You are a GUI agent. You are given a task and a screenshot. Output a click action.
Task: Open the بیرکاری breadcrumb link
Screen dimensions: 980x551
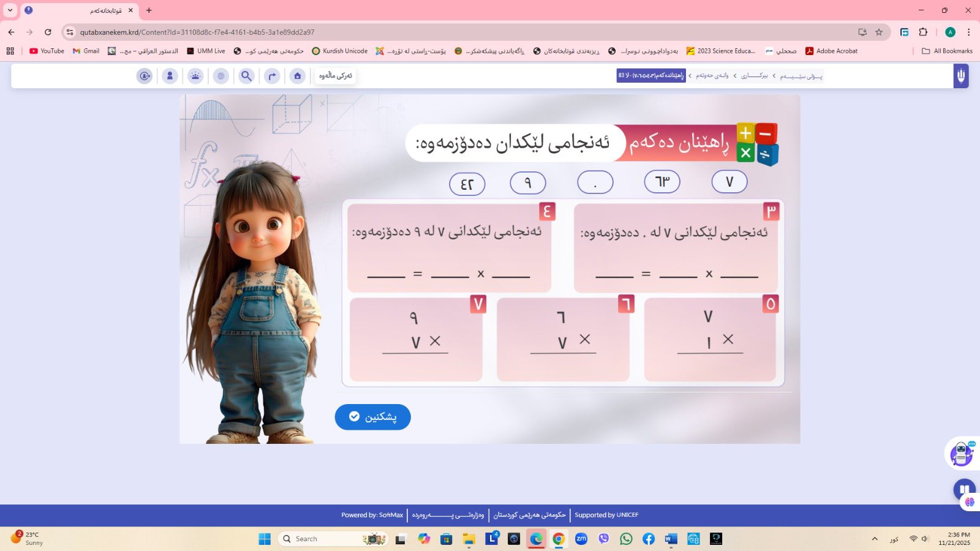(x=755, y=76)
